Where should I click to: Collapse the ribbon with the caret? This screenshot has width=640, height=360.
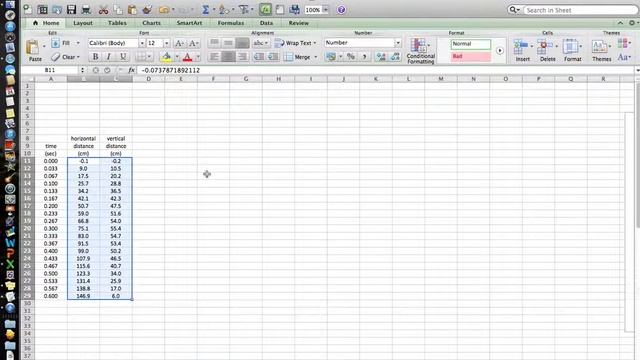(x=620, y=23)
